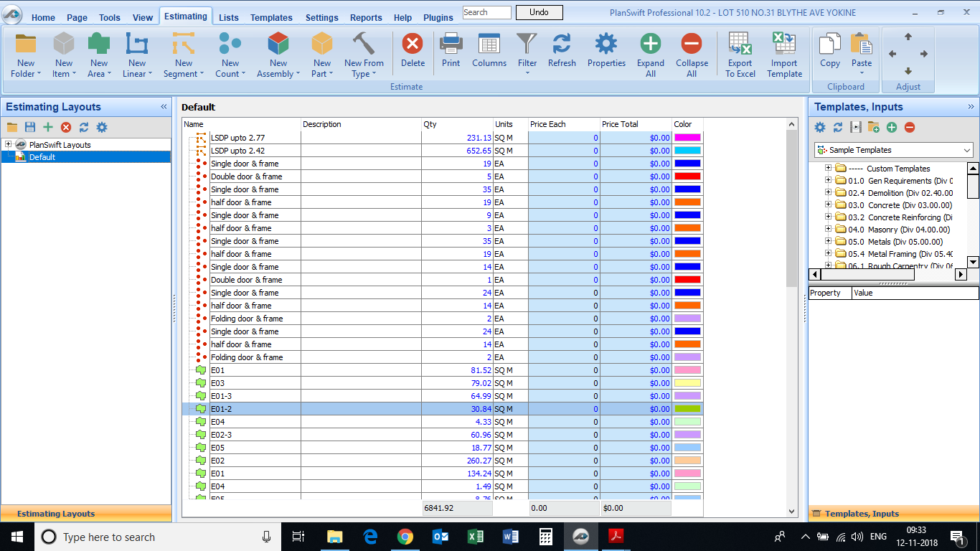Select the New Area tool
980x551 pixels.
click(99, 44)
